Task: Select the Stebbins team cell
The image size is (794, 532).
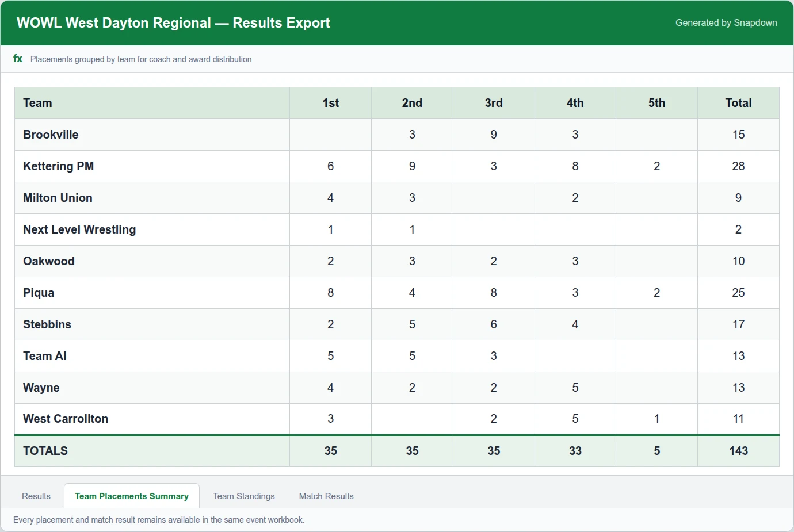Action: click(152, 324)
